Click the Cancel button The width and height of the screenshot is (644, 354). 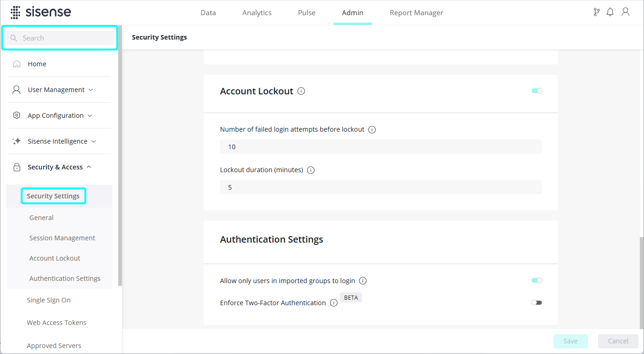pyautogui.click(x=618, y=341)
